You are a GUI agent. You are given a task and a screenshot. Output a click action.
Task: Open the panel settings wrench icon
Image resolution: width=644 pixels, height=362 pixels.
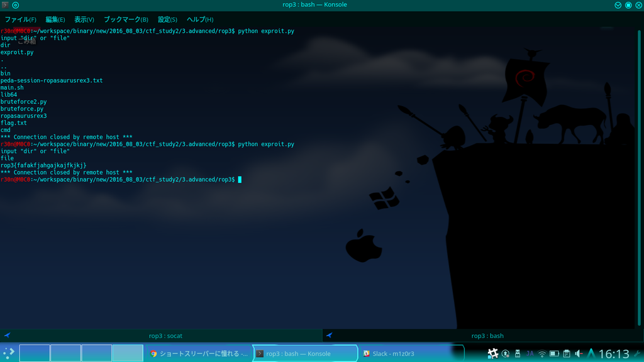[638, 353]
